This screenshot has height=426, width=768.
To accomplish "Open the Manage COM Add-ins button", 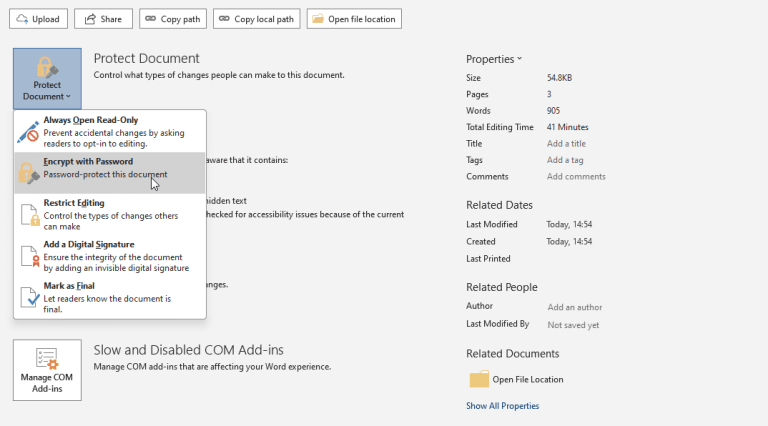I will [47, 370].
